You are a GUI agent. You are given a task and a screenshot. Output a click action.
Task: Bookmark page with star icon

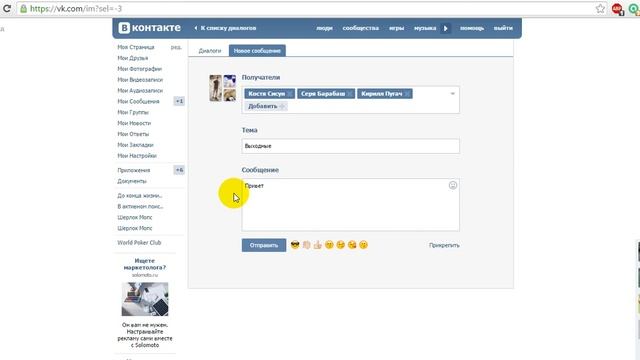point(600,9)
